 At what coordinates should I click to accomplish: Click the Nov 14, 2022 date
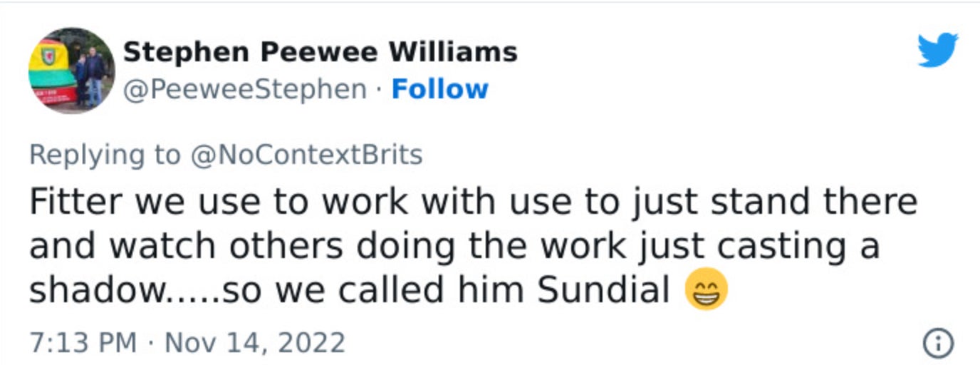pos(254,343)
